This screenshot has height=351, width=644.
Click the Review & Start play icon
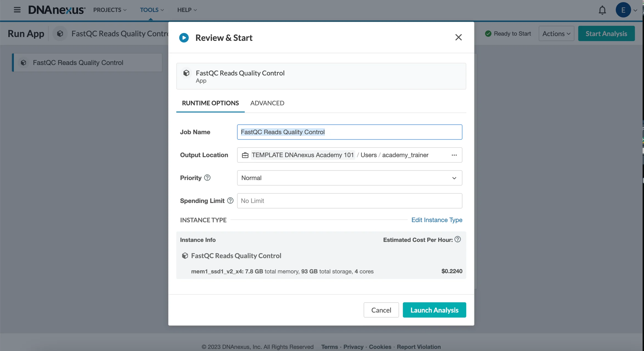tap(184, 38)
